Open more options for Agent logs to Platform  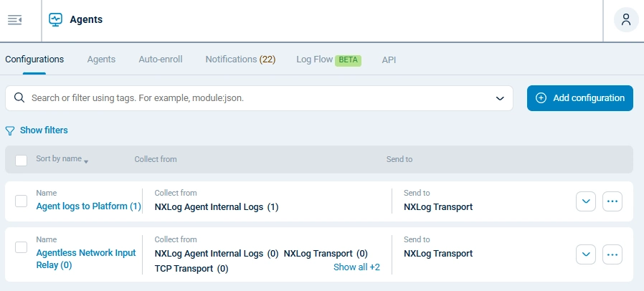(612, 201)
